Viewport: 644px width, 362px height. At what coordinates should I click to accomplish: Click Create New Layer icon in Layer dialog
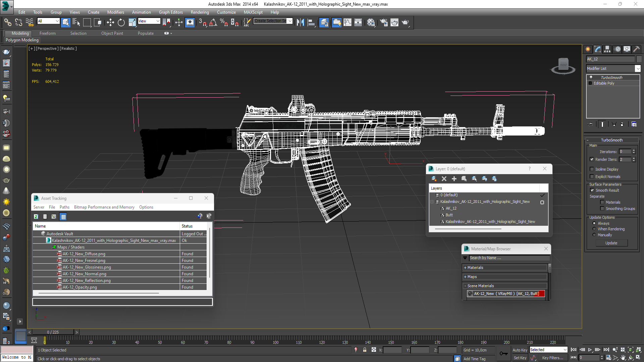tap(434, 179)
